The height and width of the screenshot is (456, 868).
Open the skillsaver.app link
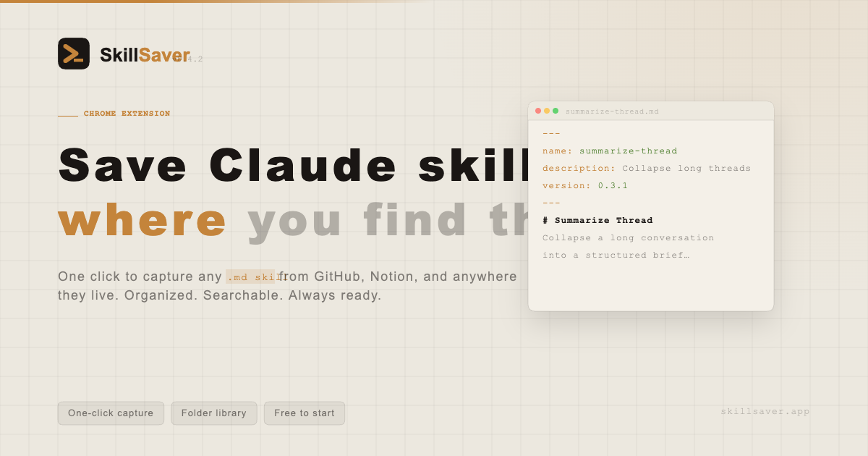point(765,411)
